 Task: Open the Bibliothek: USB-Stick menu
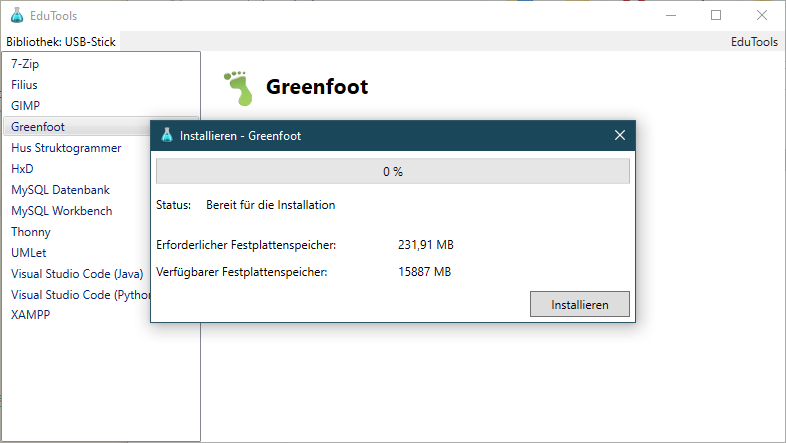click(x=61, y=42)
